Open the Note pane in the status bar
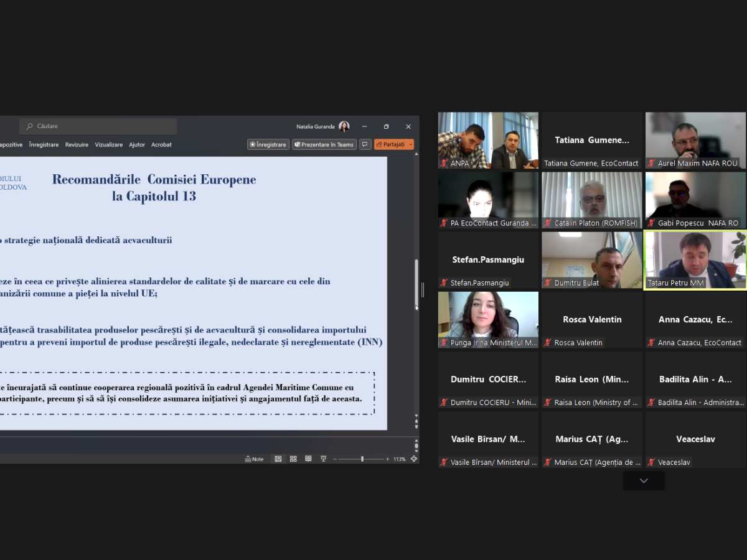 pyautogui.click(x=254, y=459)
